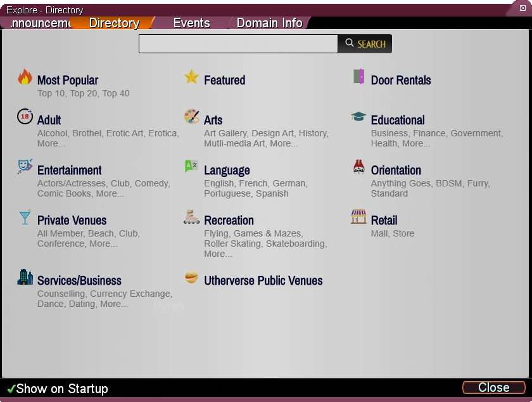Click the magnifying glass search icon
Screen dimensions: 532x402
coord(349,43)
